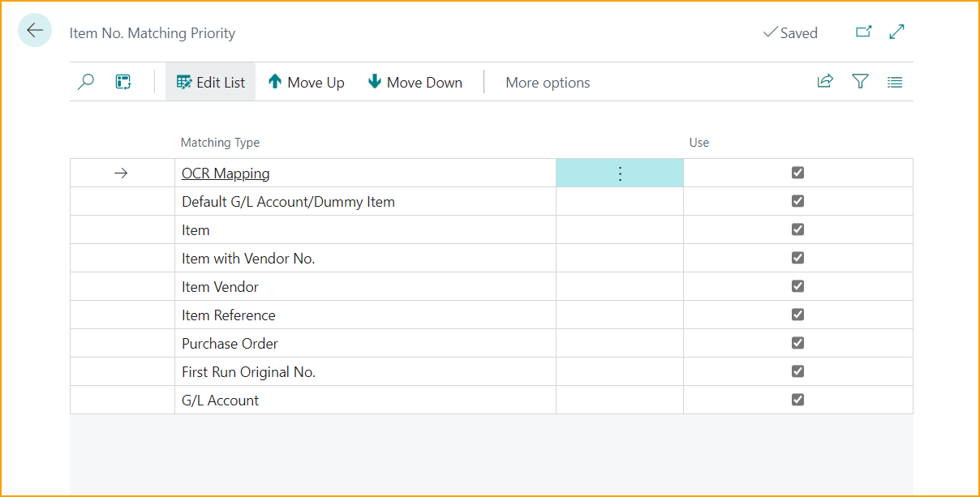Expand page to full width icon

coord(897,32)
